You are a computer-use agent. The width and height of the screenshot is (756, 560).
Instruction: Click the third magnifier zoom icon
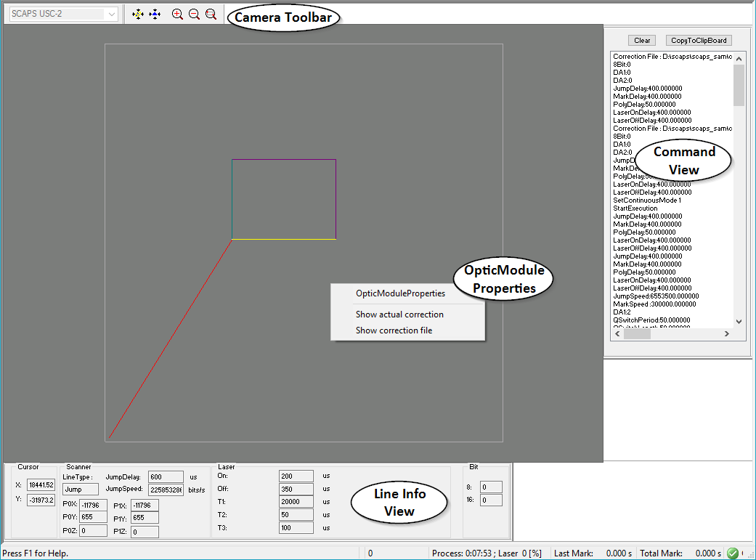pyautogui.click(x=211, y=14)
